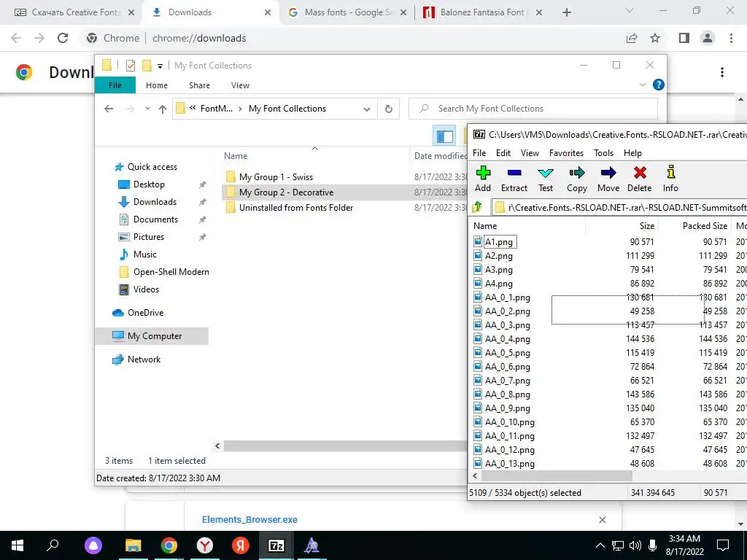Screen dimensions: 747x560
Task: Open 7-Zip from the taskbar
Action: pyautogui.click(x=276, y=545)
